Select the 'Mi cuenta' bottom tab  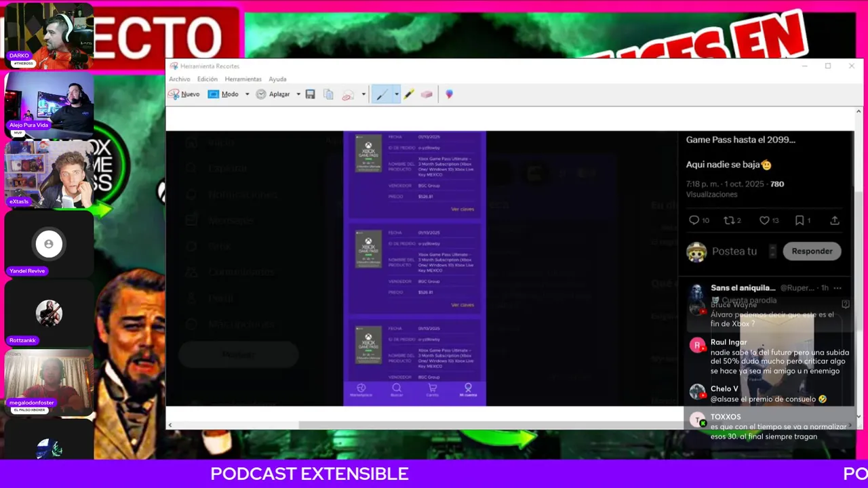pos(468,390)
